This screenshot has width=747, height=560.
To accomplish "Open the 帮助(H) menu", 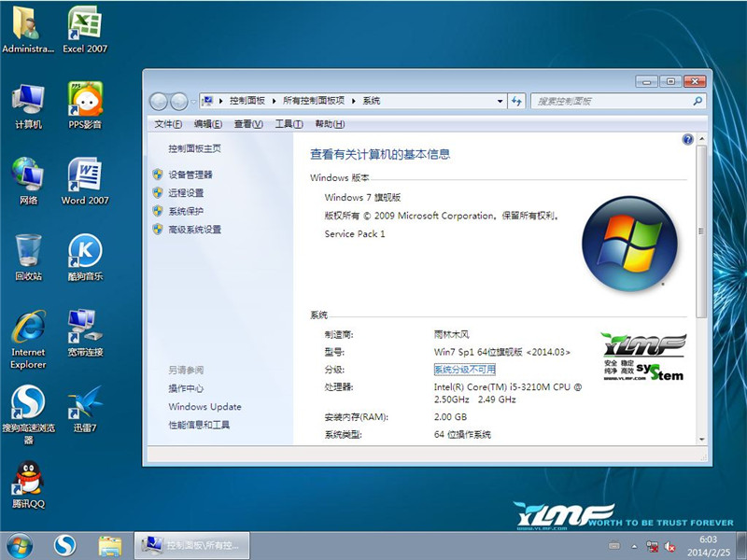I will click(x=330, y=124).
